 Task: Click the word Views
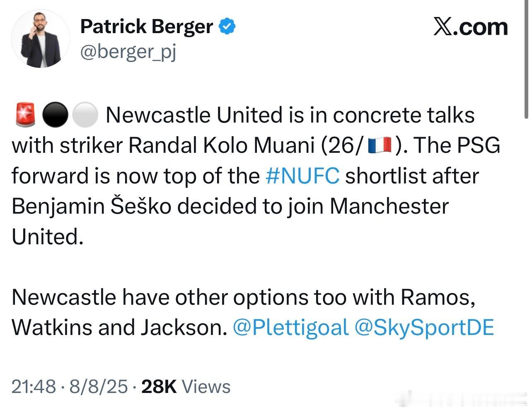point(206,387)
